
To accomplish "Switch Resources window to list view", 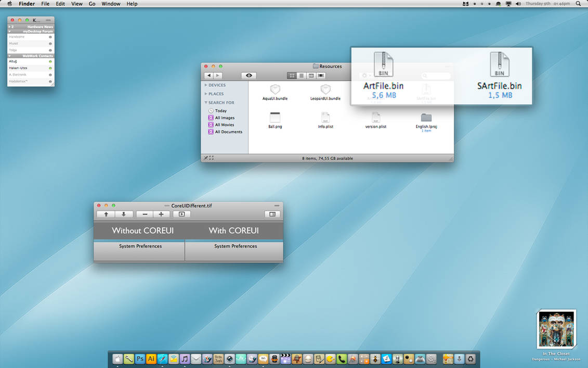I will coord(302,75).
